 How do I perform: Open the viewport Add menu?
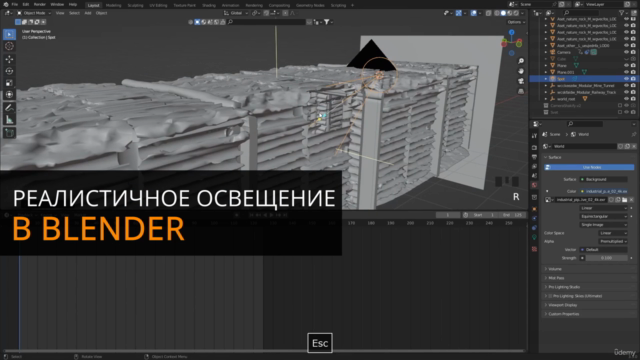pyautogui.click(x=88, y=13)
